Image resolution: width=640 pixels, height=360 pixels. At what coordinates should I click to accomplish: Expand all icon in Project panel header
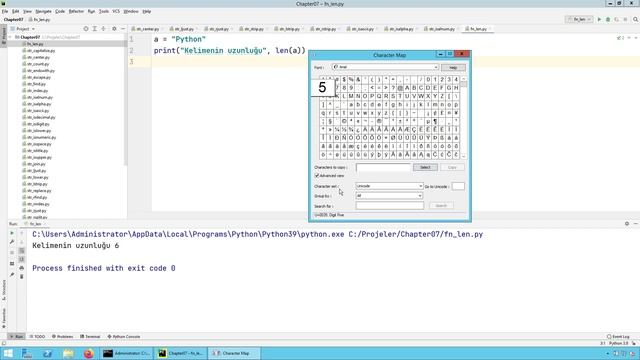point(95,29)
